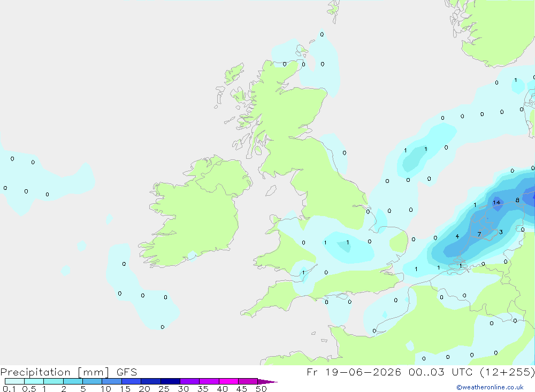Click the 30–35 mm purple legend swatch
The image size is (535, 392).
point(190,381)
